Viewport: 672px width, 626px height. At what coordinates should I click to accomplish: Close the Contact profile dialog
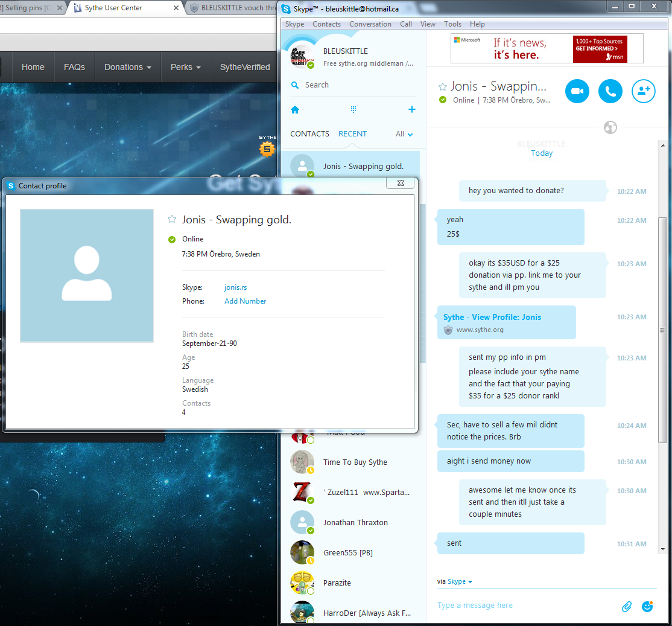point(401,183)
